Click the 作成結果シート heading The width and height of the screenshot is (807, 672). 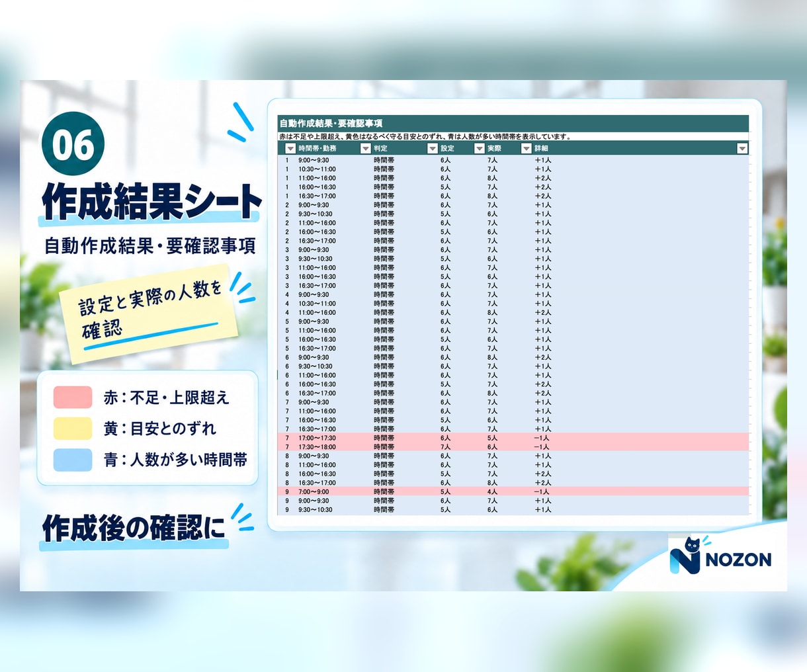152,201
